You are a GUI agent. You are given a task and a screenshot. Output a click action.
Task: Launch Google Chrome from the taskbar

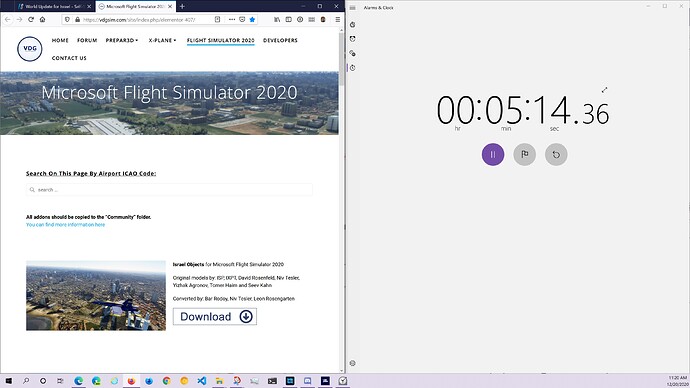[166, 381]
